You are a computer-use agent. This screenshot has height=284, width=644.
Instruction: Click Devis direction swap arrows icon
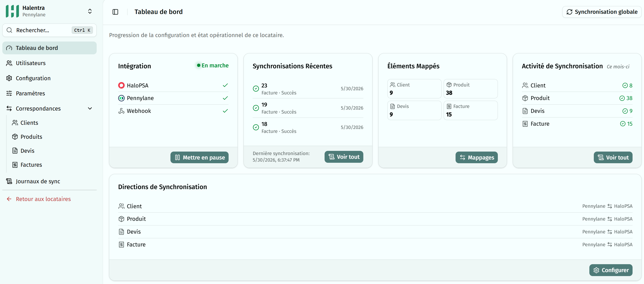point(610,232)
